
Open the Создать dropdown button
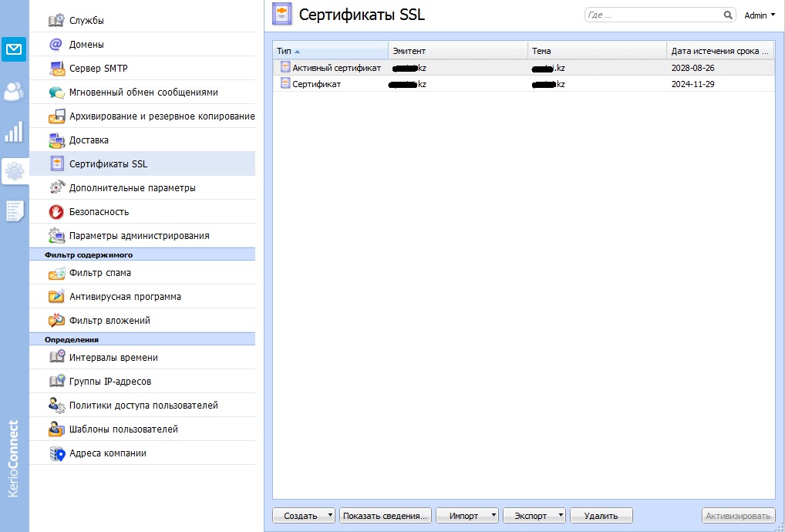coord(305,516)
